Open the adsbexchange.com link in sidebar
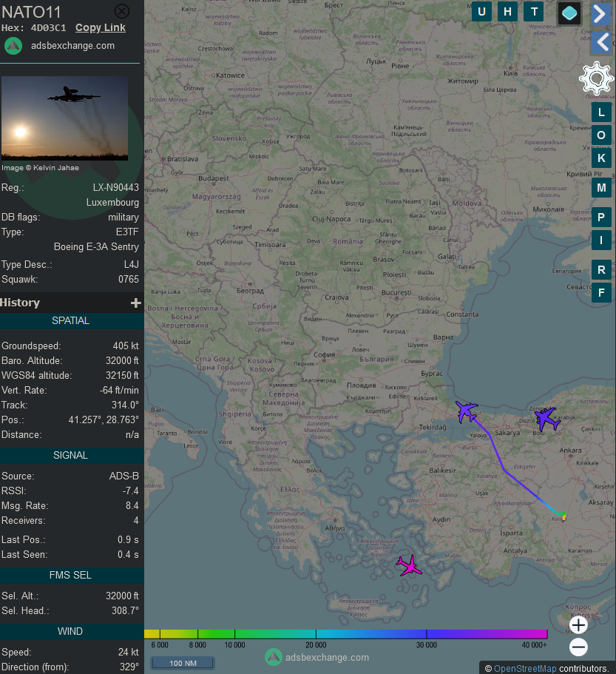The image size is (616, 674). (x=72, y=46)
